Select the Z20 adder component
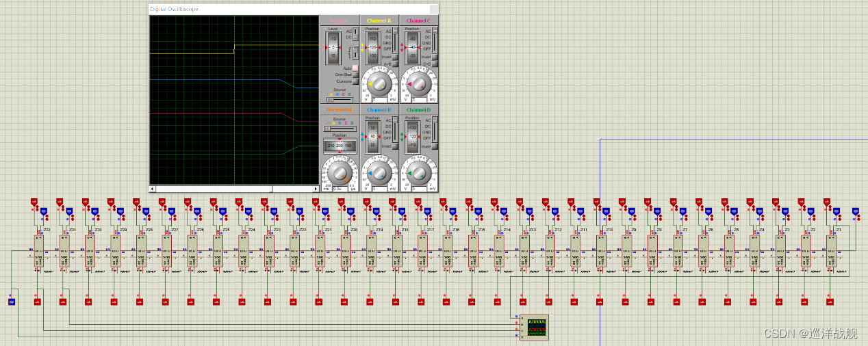The image size is (868, 346). (346, 250)
